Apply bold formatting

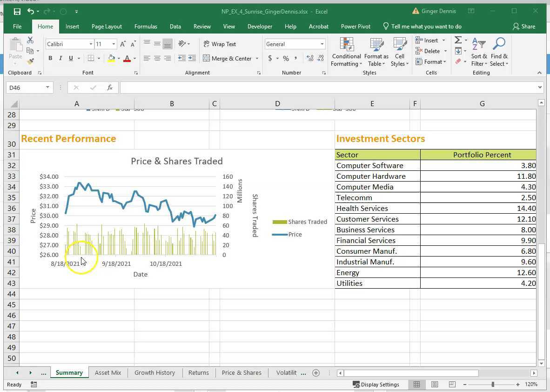point(50,58)
